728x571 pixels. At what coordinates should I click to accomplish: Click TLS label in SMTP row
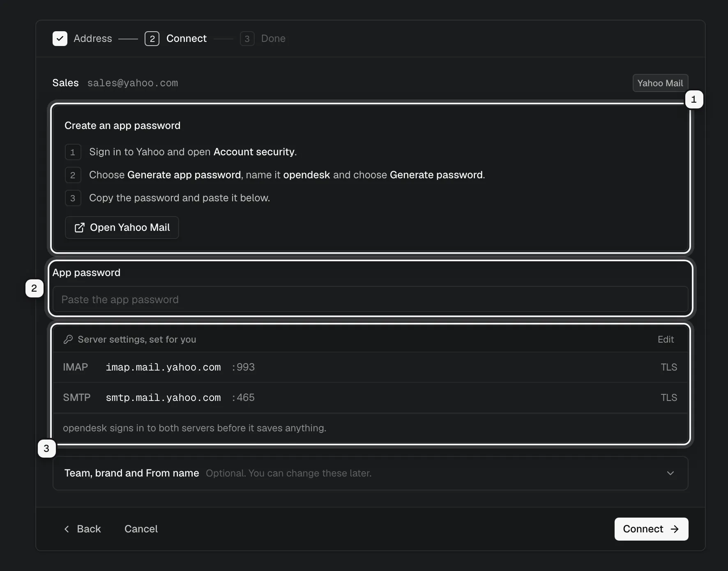[669, 398]
